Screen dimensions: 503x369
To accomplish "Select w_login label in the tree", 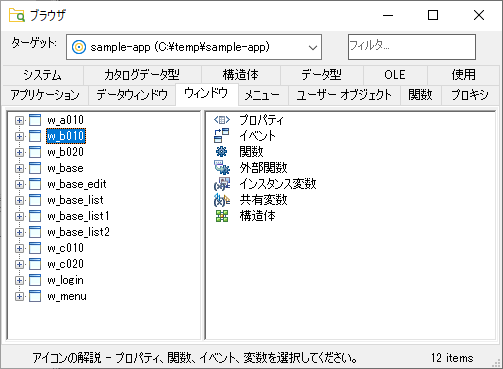I will click(x=65, y=280).
